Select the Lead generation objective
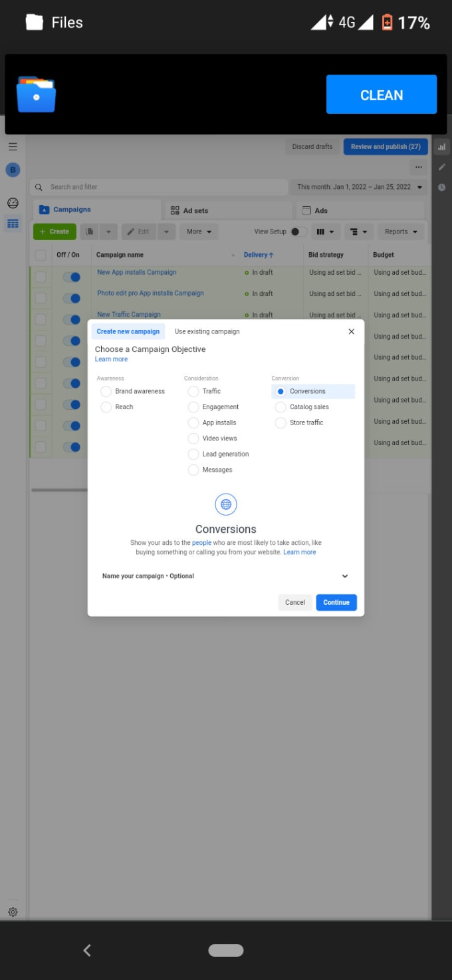452x980 pixels. click(193, 454)
